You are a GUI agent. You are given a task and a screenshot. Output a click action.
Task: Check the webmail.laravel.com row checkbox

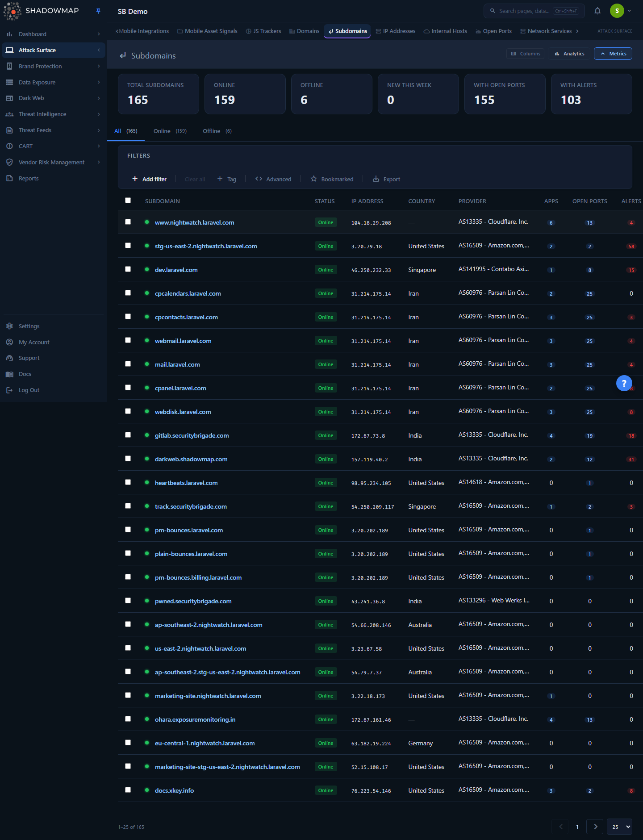[x=128, y=340]
